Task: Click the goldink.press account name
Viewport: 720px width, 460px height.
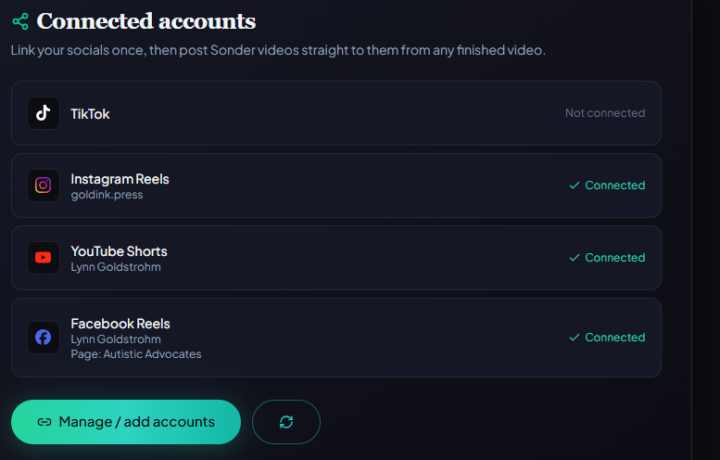Action: click(x=107, y=195)
